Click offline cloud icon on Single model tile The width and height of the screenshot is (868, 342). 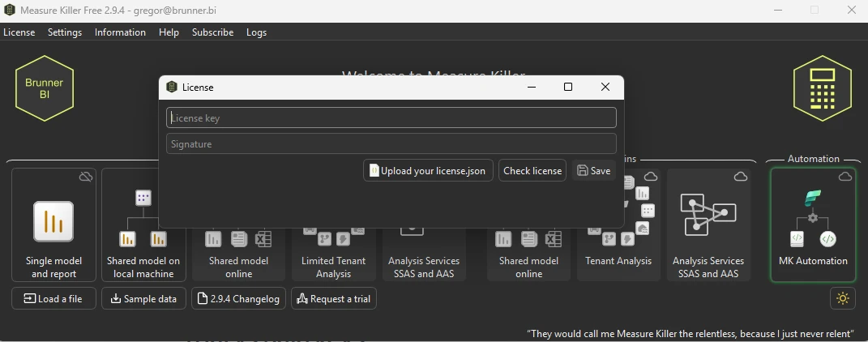coord(85,177)
